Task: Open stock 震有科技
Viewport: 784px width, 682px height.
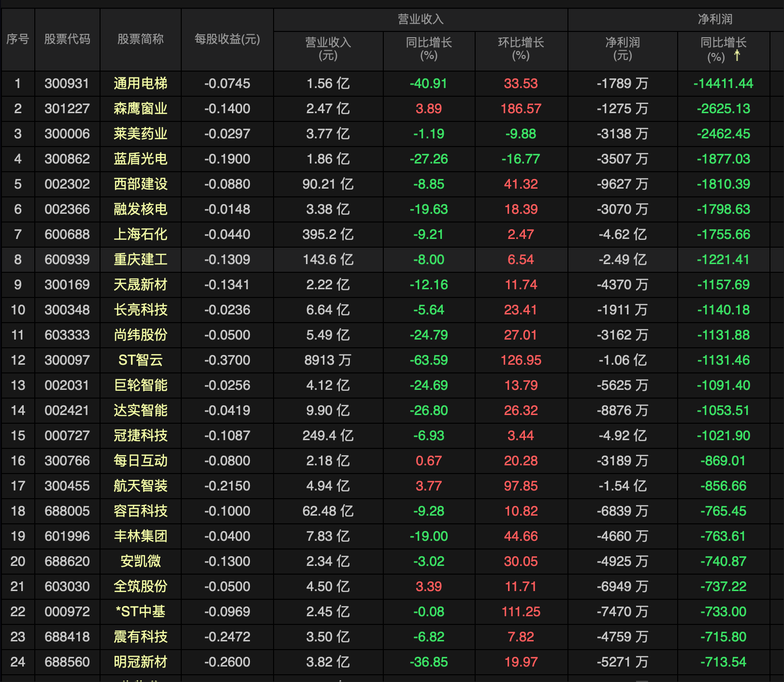Action: (x=141, y=637)
